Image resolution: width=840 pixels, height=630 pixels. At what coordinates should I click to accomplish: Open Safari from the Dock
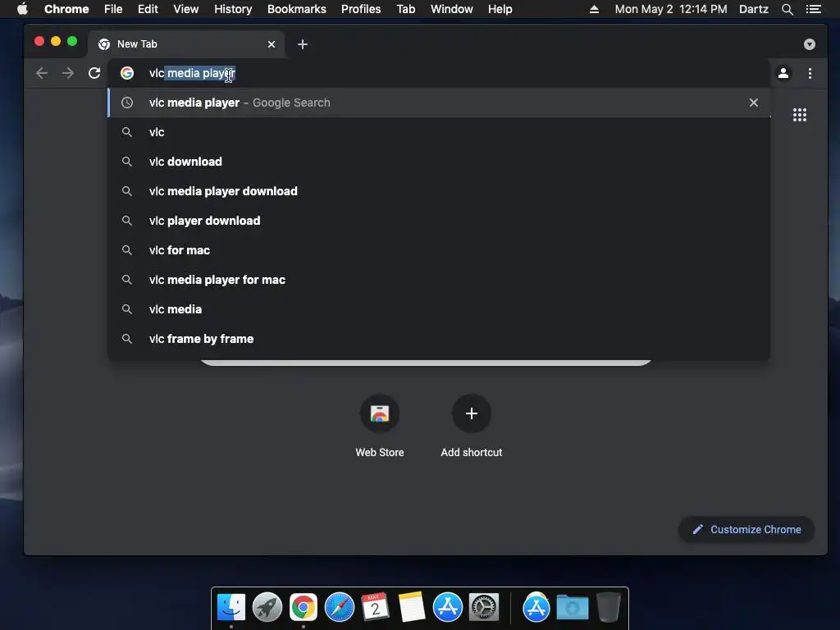tap(340, 608)
